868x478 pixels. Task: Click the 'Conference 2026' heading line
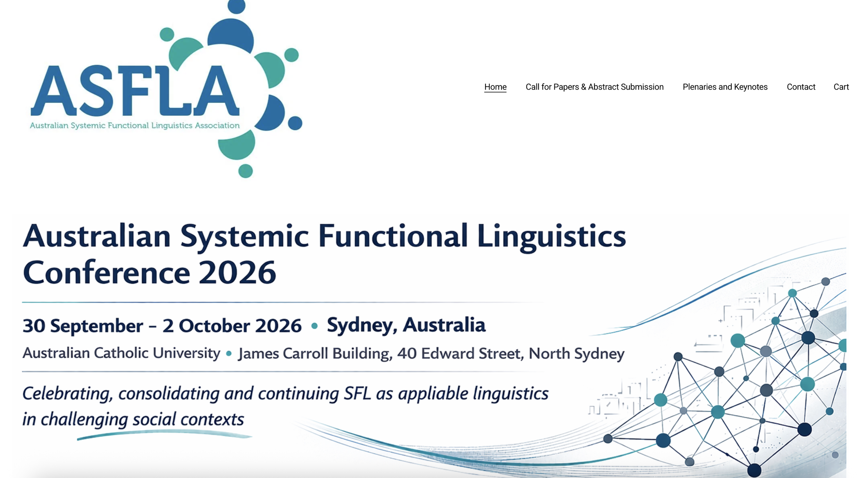[149, 273]
